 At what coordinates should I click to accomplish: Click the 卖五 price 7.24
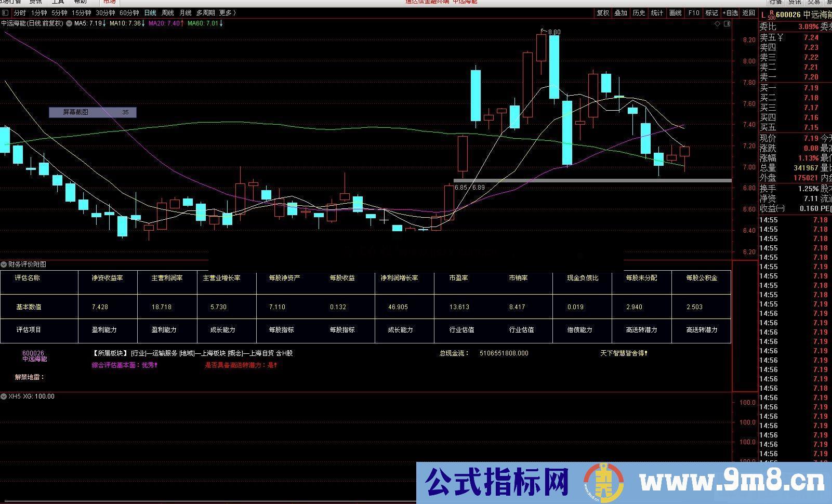(x=811, y=37)
